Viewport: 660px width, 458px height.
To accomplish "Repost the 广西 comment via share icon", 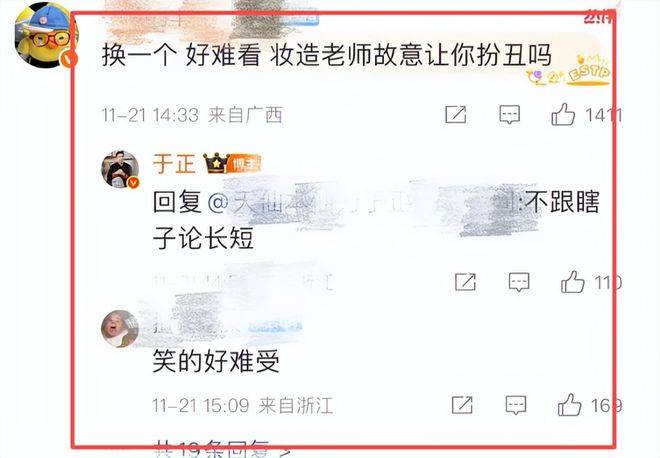I will [456, 114].
